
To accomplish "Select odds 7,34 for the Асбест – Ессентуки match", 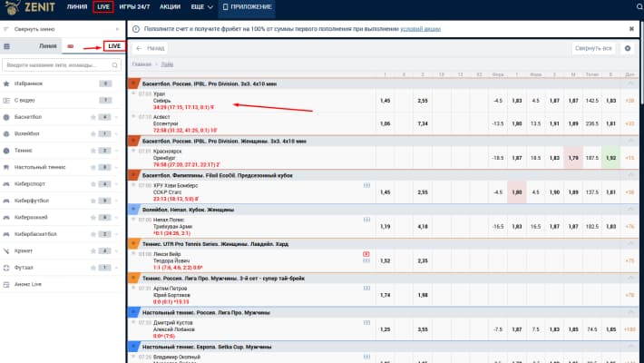I will click(x=423, y=123).
